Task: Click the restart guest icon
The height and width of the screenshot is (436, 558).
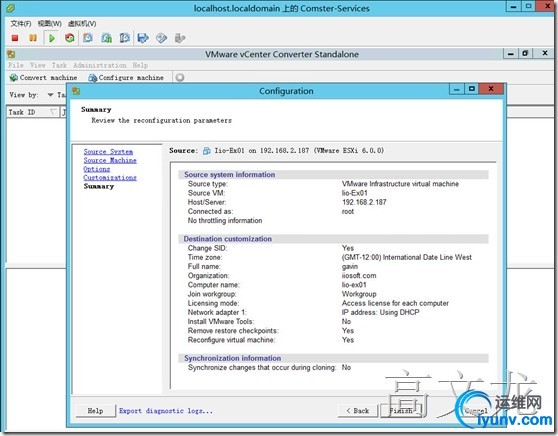Action: tap(70, 38)
